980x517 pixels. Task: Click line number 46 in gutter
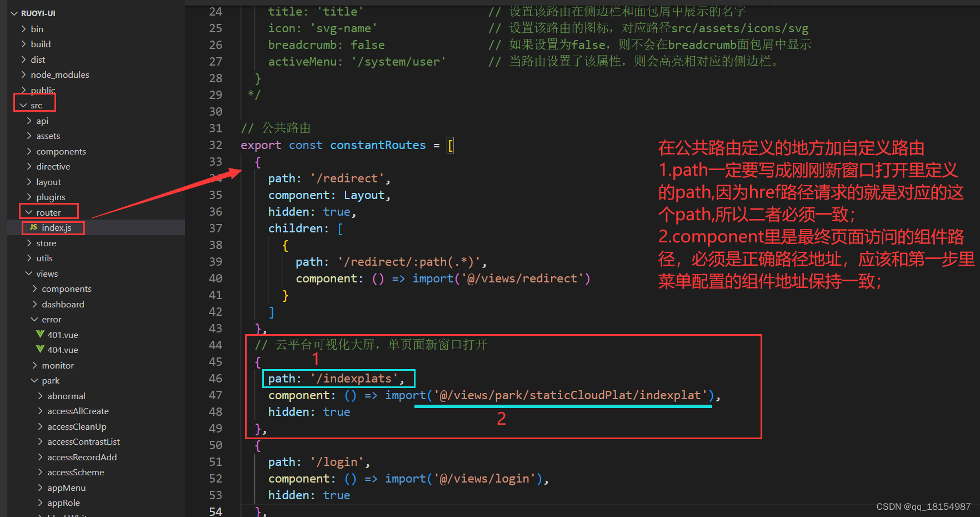click(216, 379)
